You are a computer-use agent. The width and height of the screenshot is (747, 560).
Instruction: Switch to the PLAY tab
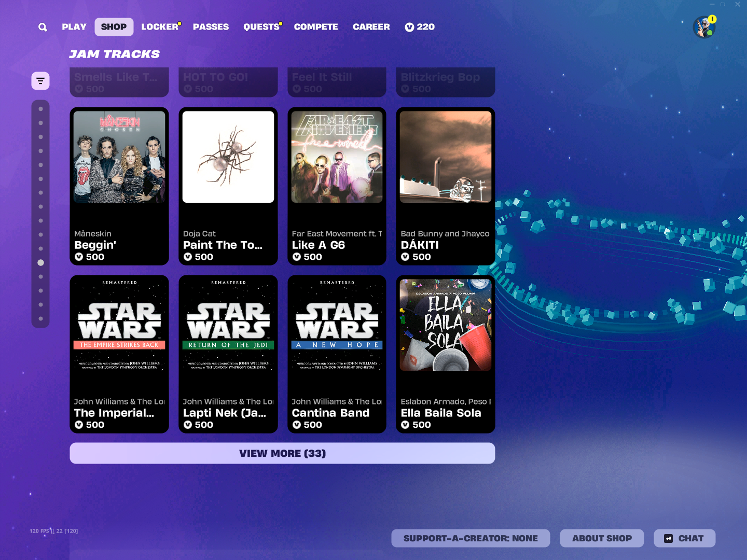pos(74,27)
